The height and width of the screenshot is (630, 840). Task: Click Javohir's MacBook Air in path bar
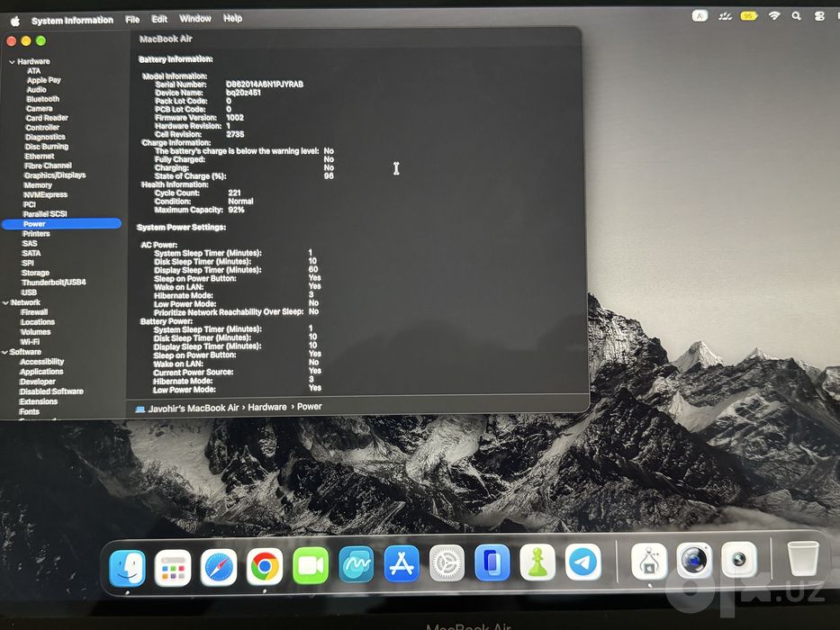(194, 409)
